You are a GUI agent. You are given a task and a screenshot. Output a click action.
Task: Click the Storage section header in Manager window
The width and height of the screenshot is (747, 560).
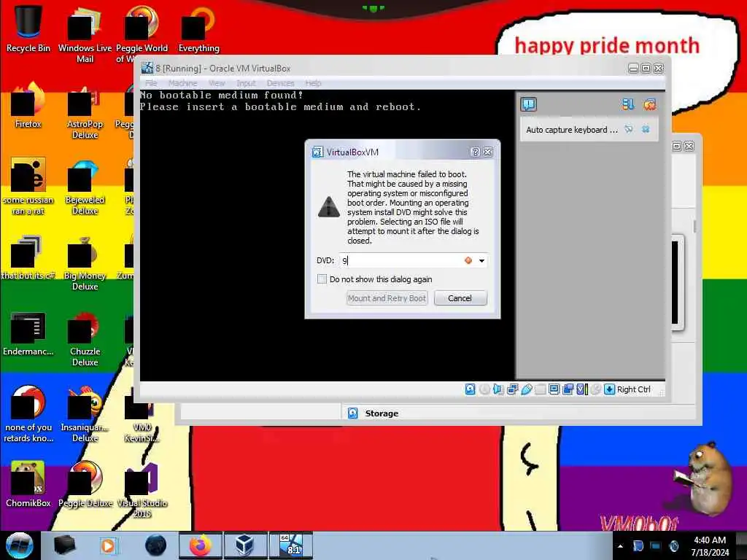[382, 413]
